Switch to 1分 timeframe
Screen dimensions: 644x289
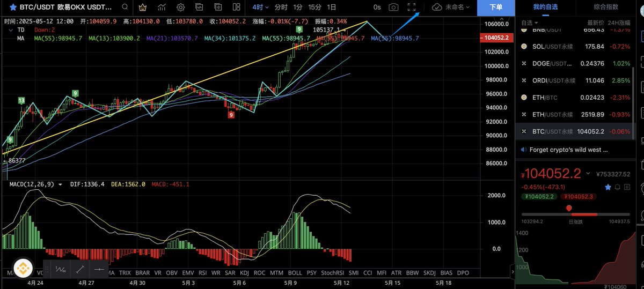click(x=298, y=8)
